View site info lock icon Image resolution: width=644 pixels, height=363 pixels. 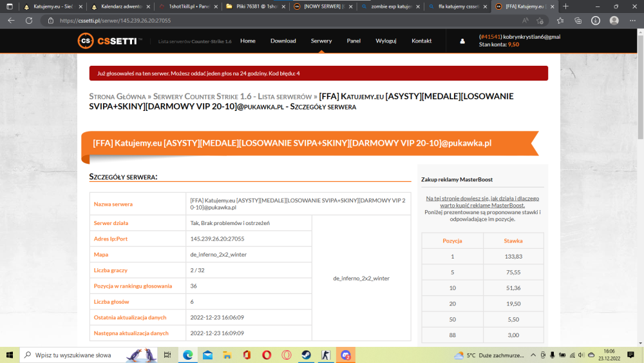(x=51, y=21)
